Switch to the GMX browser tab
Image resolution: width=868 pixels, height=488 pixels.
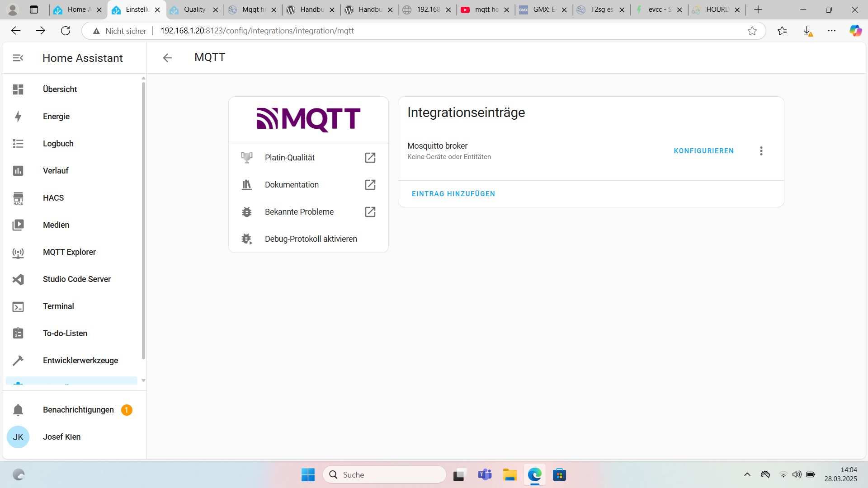pos(543,9)
